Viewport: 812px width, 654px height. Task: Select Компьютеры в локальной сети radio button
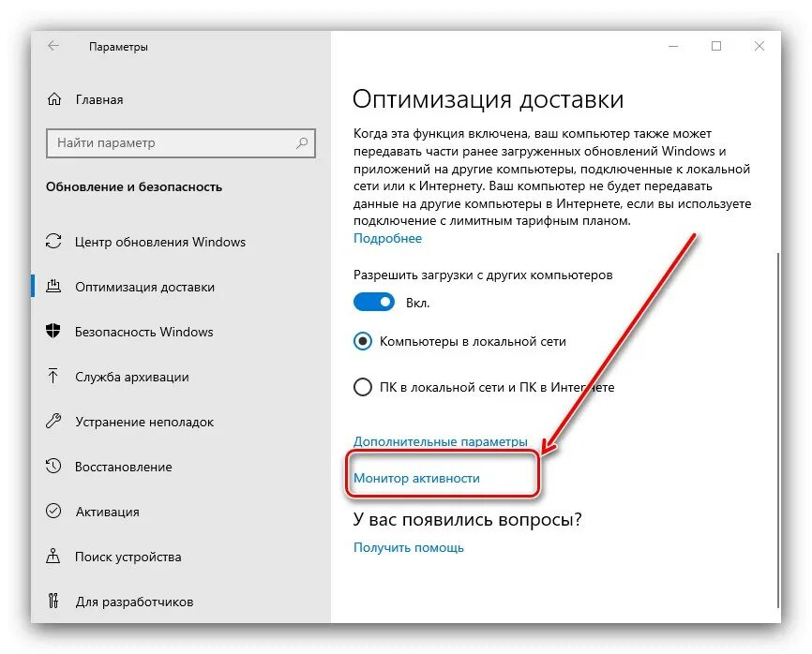tap(363, 341)
